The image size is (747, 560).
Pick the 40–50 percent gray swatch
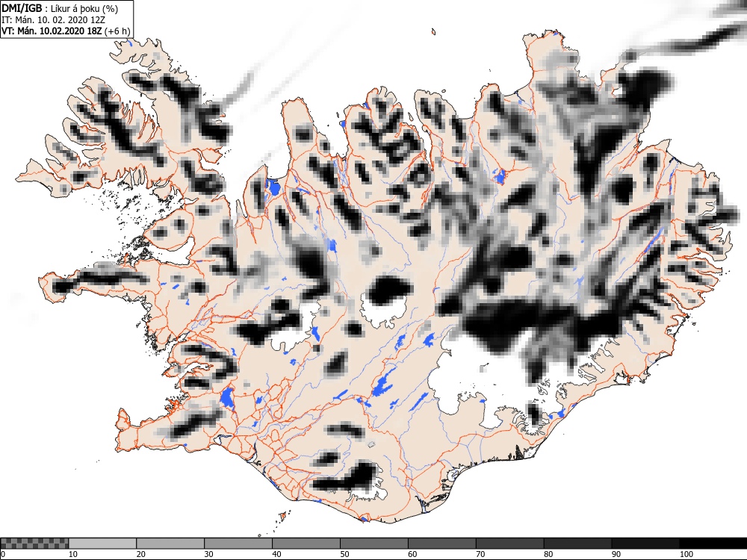pos(306,544)
